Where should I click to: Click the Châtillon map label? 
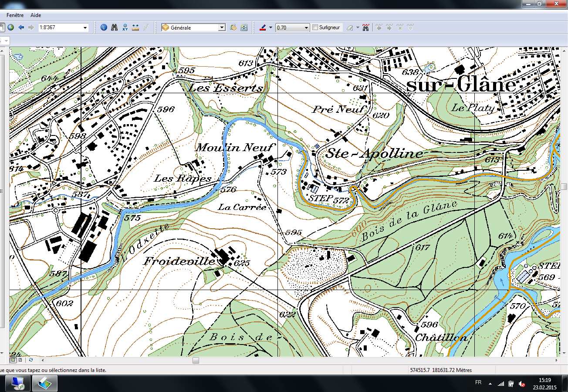click(442, 337)
